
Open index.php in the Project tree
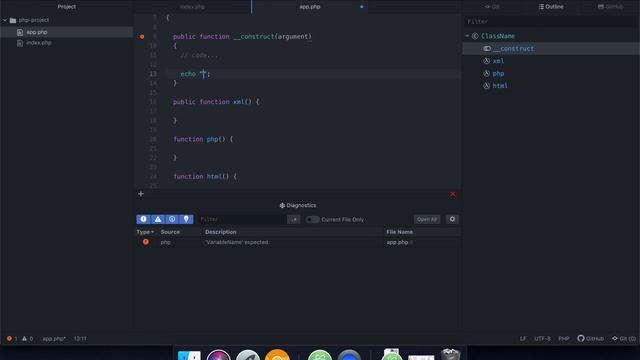click(x=39, y=42)
